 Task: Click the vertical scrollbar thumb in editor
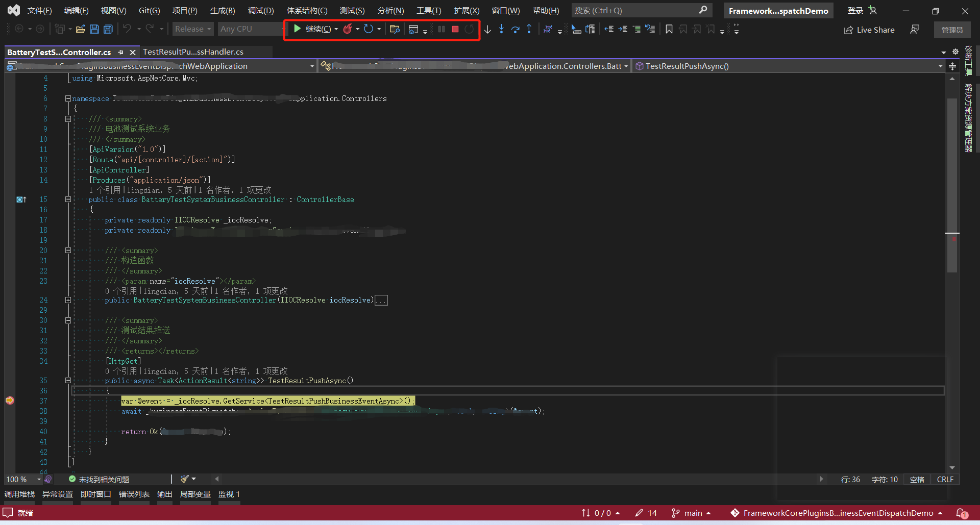952,186
